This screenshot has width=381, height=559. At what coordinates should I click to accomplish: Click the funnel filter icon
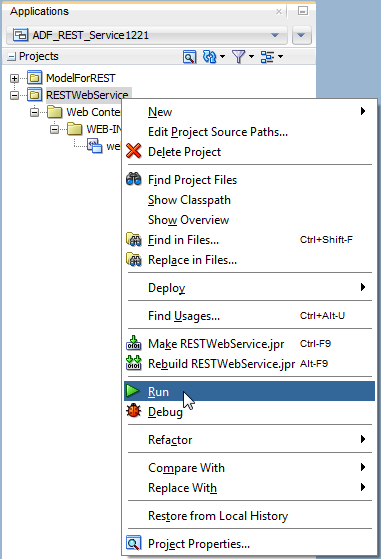click(238, 57)
